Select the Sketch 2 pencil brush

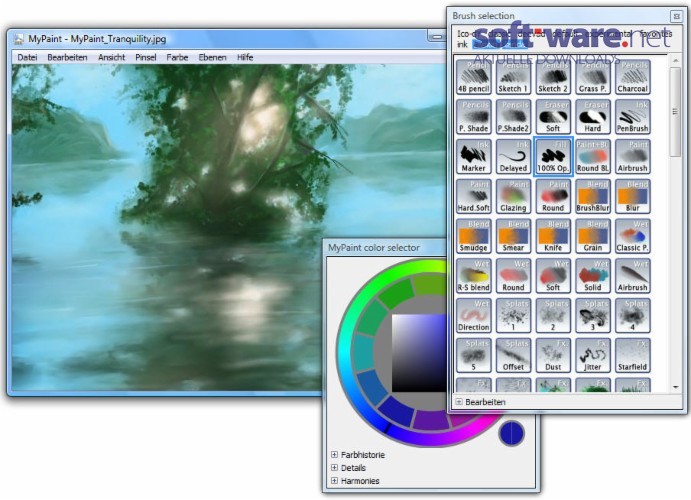coord(553,77)
